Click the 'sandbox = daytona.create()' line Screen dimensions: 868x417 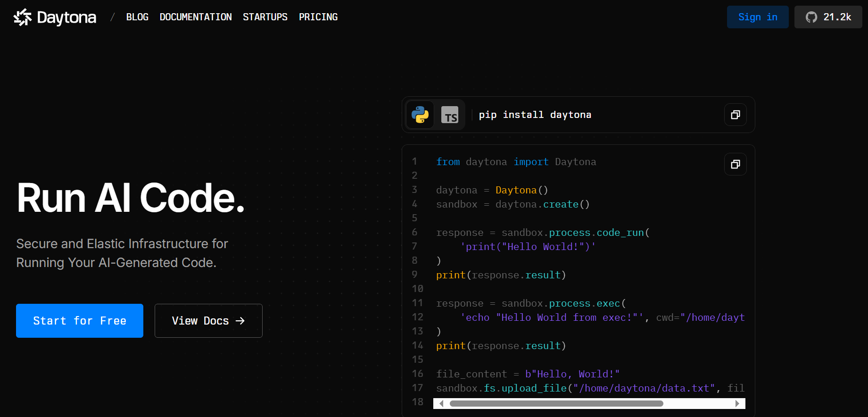click(513, 204)
